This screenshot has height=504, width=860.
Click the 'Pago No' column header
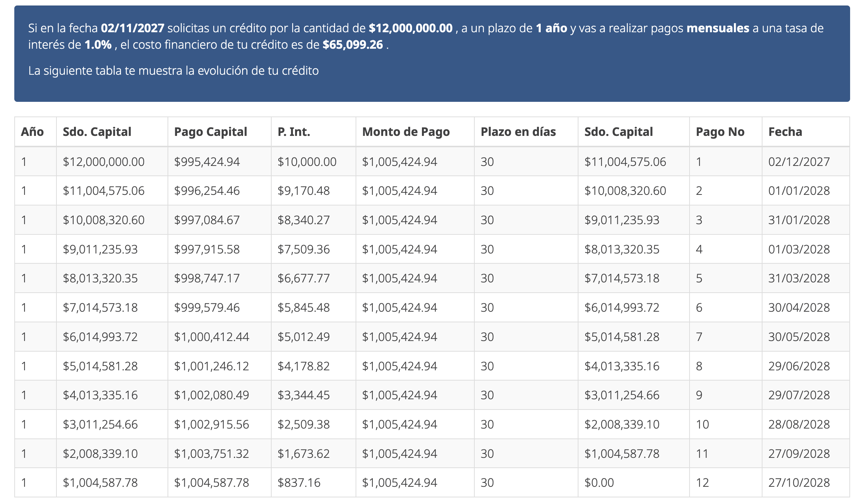(725, 132)
